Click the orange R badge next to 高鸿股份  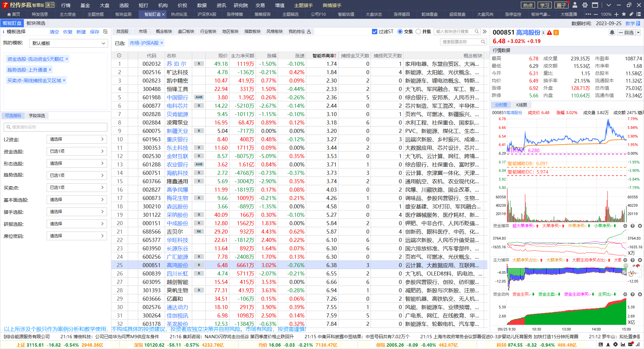pyautogui.click(x=556, y=33)
